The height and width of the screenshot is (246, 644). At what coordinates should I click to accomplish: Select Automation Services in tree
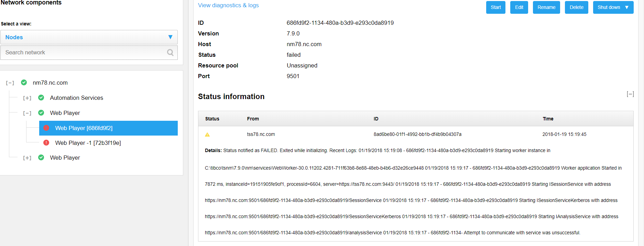76,98
